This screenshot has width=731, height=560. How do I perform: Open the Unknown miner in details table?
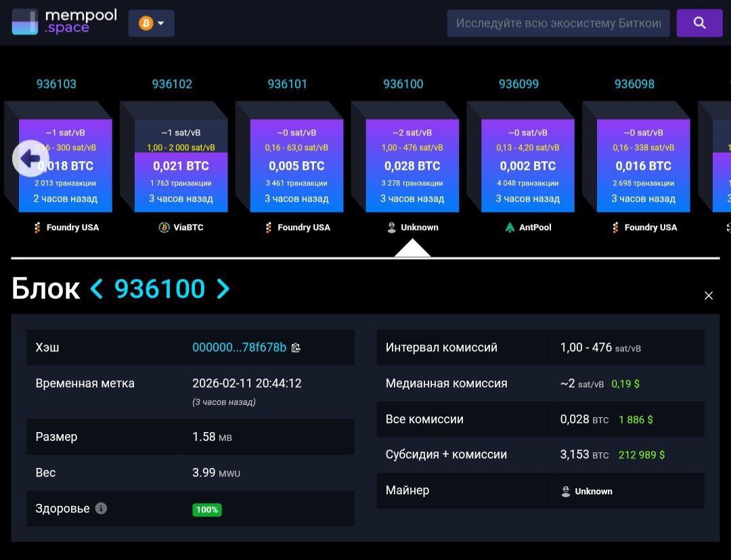click(x=593, y=491)
